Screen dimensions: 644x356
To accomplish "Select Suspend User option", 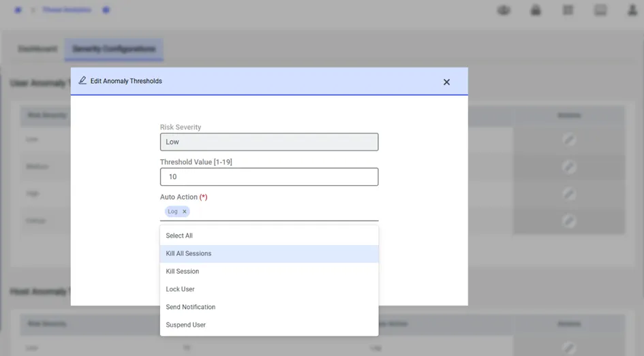I will pyautogui.click(x=269, y=325).
